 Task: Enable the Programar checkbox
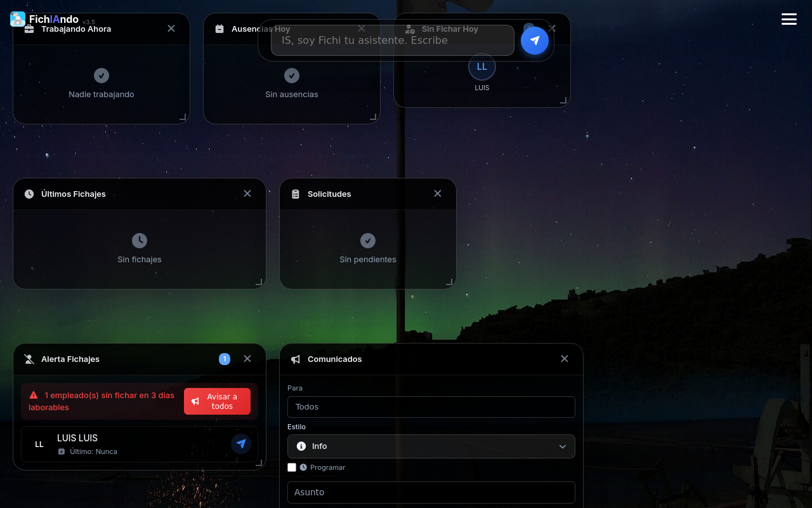292,467
